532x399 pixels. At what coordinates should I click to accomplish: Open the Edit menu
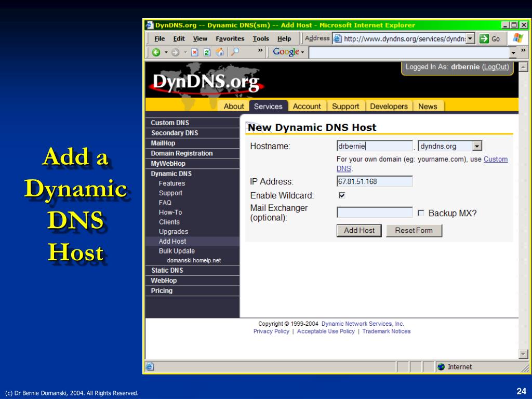(x=179, y=38)
